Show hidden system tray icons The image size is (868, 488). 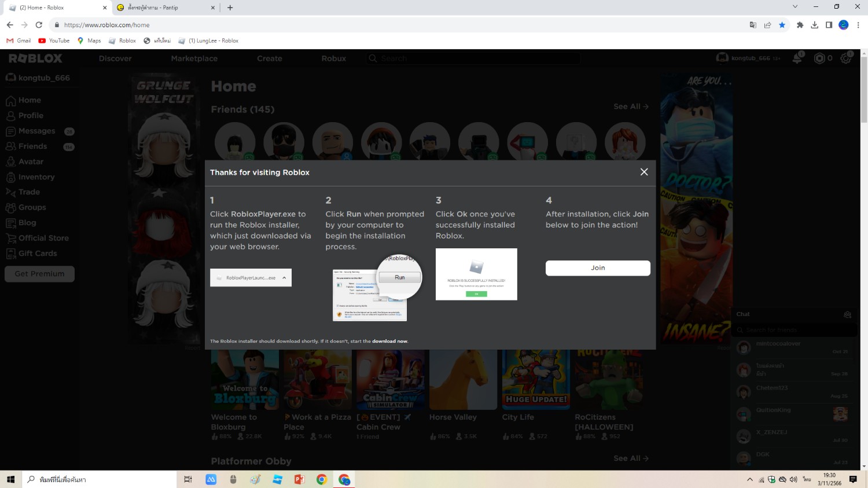[x=750, y=479]
